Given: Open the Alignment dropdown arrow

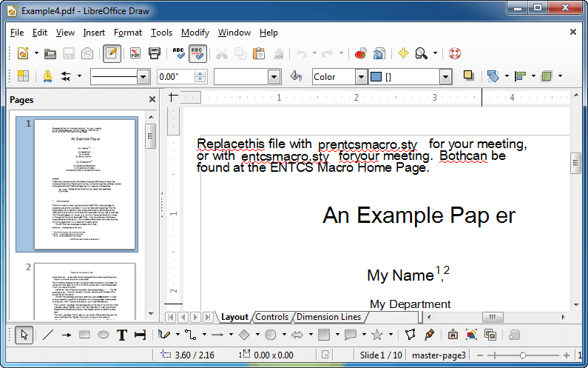Looking at the screenshot, I should 533,76.
